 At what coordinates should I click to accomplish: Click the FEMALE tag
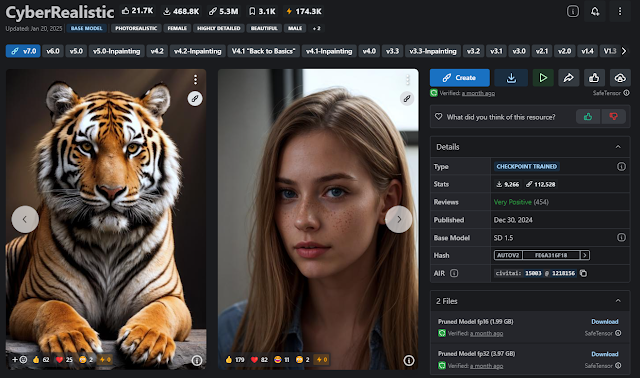(177, 28)
